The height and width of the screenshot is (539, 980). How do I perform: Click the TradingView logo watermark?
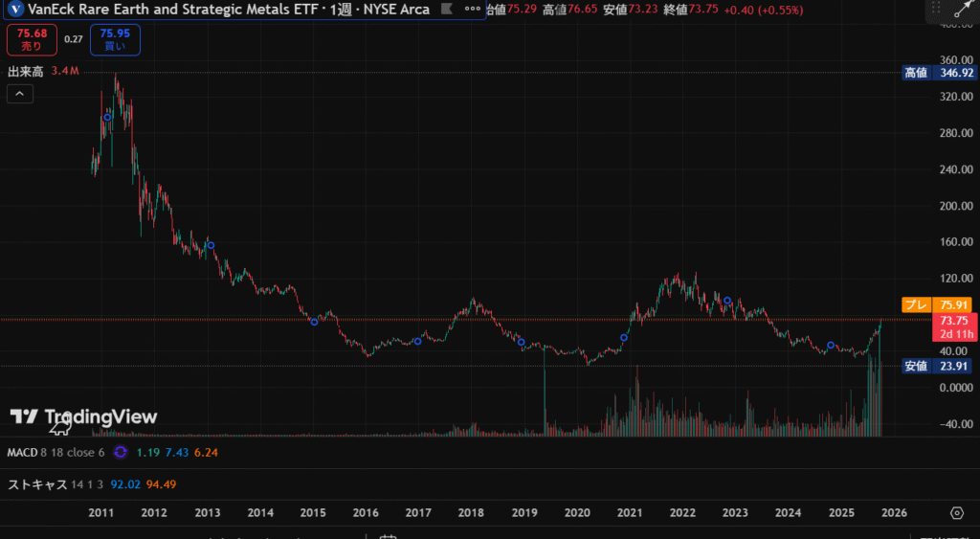click(83, 416)
